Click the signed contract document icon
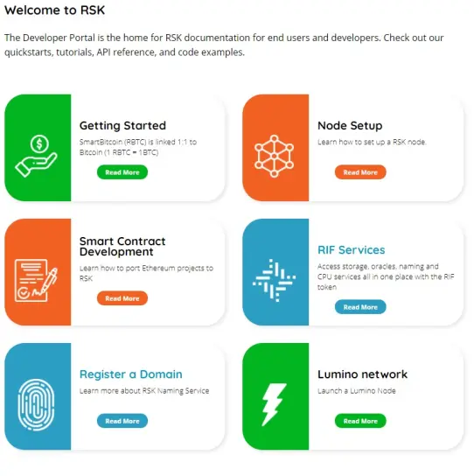Viewport: 474px width, 476px height. [x=36, y=280]
